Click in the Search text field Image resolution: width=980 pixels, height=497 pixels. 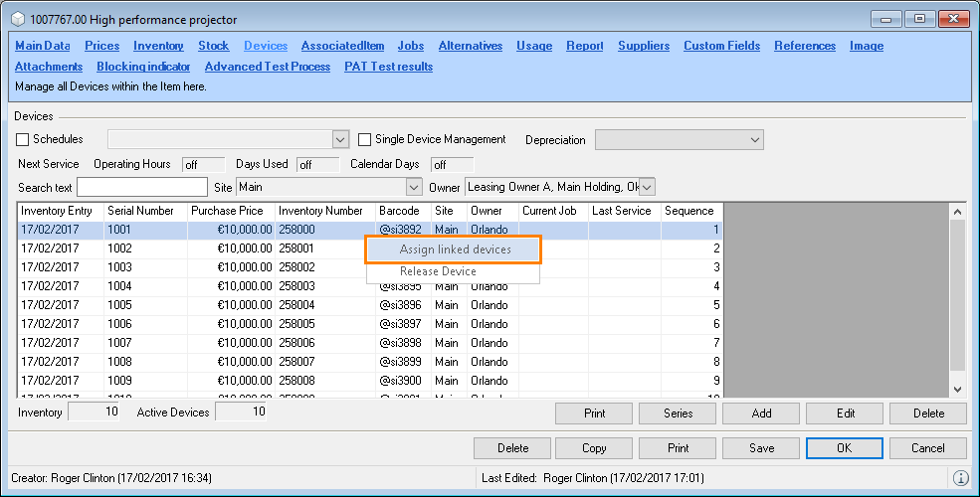[142, 187]
